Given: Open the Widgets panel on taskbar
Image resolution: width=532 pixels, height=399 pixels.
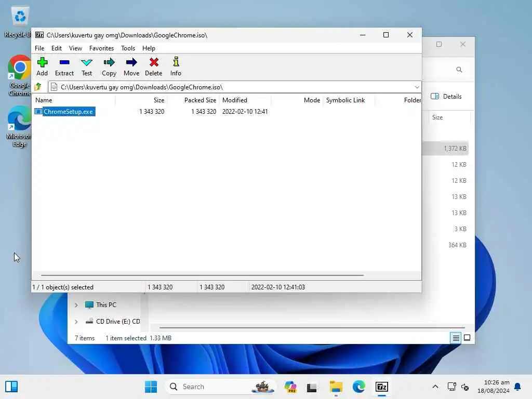Looking at the screenshot, I should pyautogui.click(x=11, y=387).
